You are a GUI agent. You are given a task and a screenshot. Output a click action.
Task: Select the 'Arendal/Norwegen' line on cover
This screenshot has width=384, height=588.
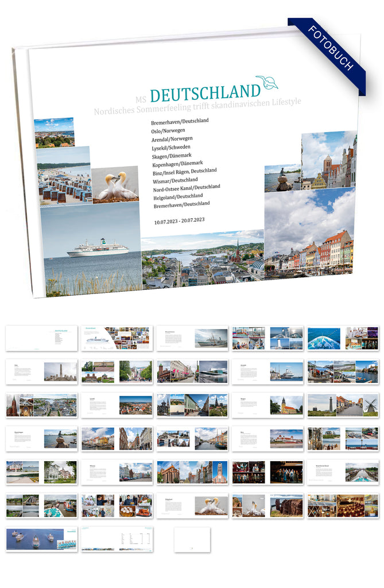click(172, 139)
